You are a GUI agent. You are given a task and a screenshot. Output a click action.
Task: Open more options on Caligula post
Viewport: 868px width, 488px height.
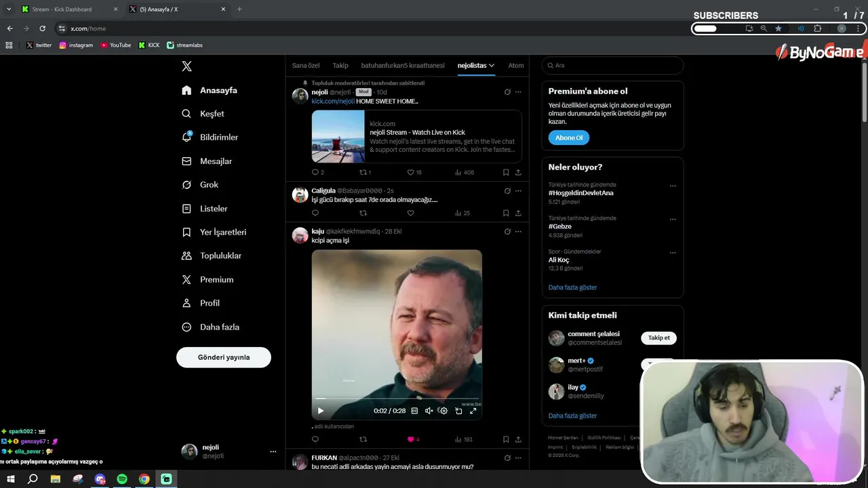click(518, 191)
